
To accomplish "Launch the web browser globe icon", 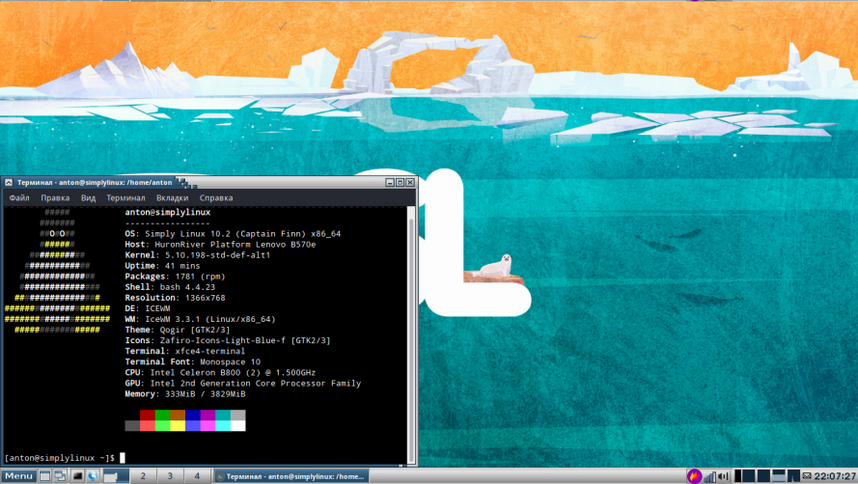I will point(92,476).
